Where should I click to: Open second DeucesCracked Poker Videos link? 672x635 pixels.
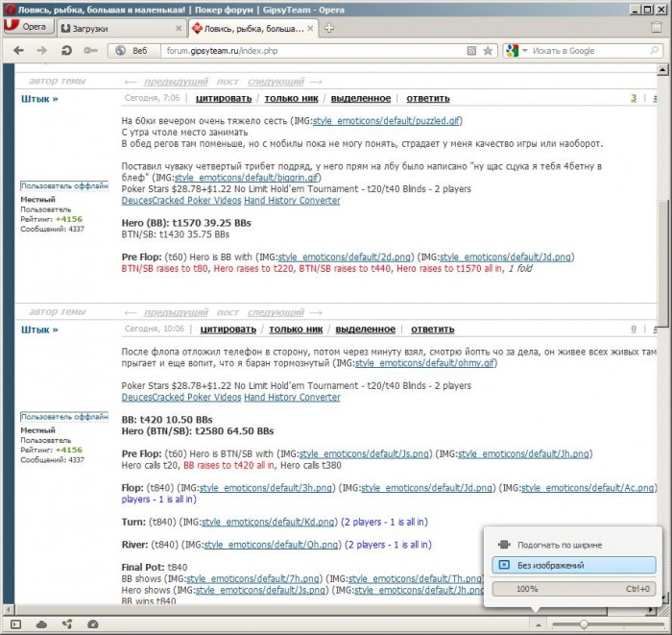pos(181,397)
